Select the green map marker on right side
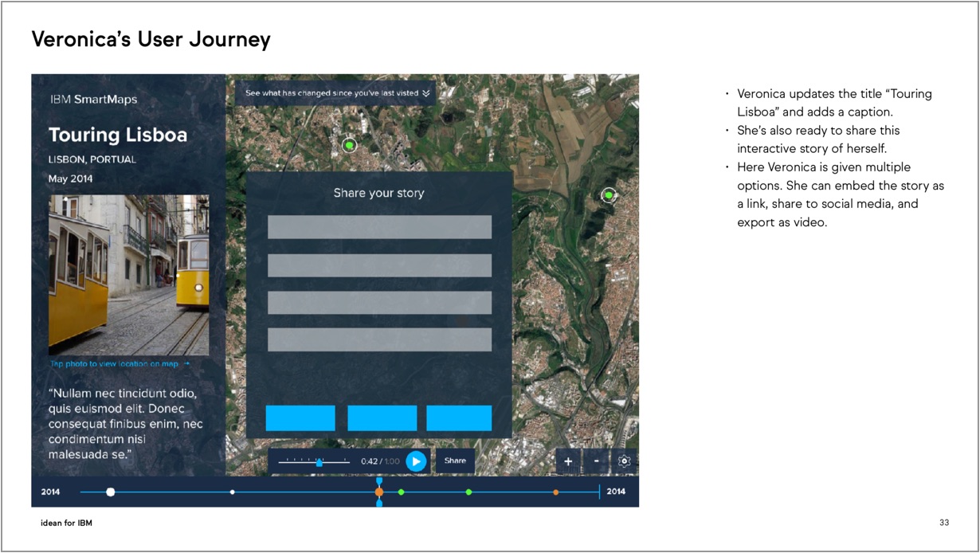This screenshot has height=553, width=980. 609,194
